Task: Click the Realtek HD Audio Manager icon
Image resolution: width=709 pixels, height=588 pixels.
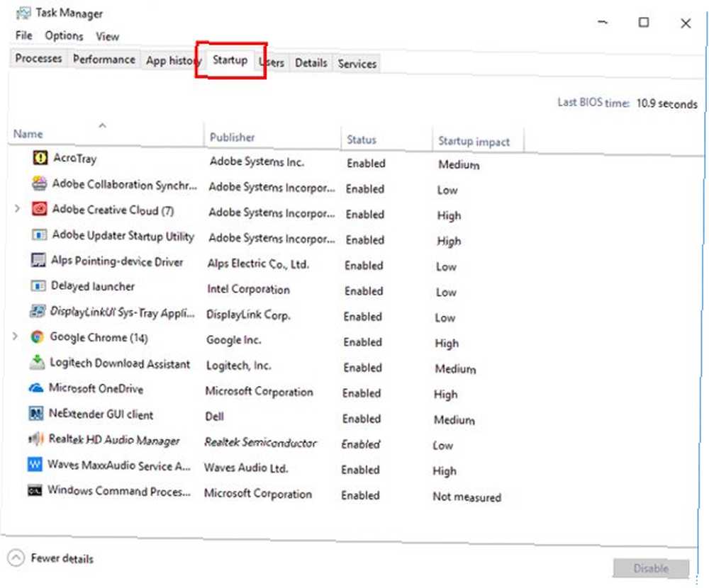Action: (35, 439)
